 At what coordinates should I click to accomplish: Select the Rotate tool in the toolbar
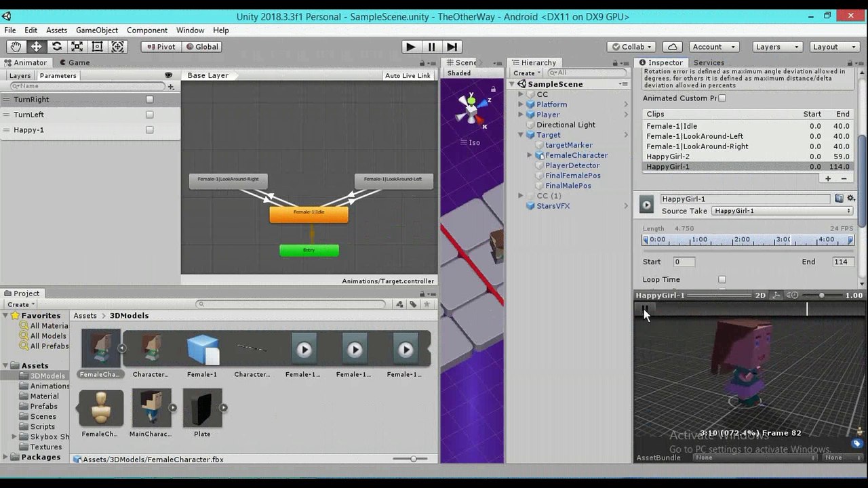[x=56, y=47]
